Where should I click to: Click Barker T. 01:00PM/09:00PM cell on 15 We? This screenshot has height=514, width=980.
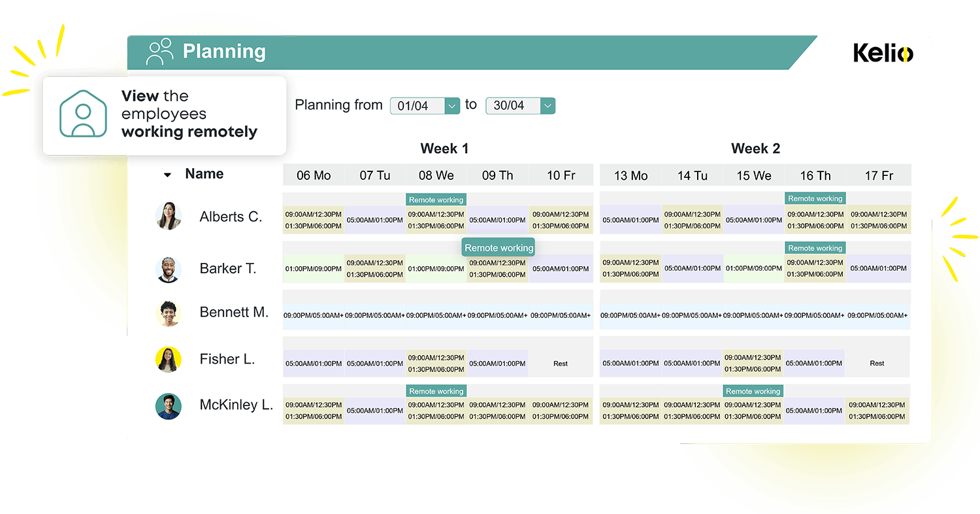754,269
